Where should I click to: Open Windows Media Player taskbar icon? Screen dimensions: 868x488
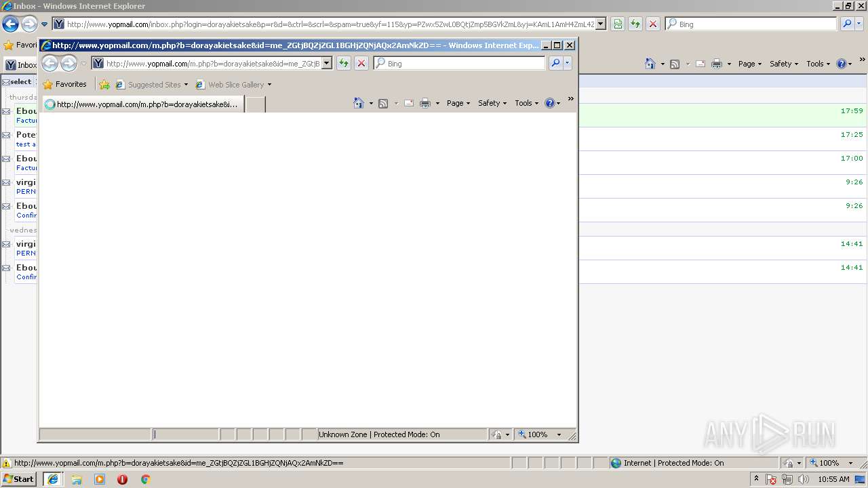(100, 479)
